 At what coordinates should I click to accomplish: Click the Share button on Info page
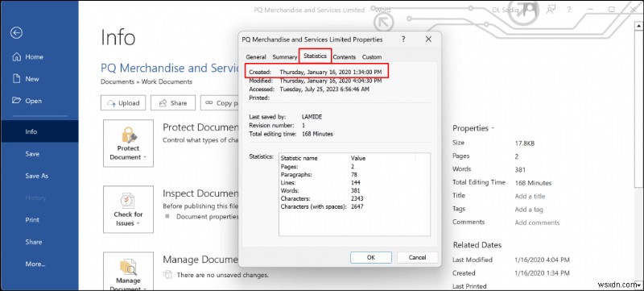[172, 103]
